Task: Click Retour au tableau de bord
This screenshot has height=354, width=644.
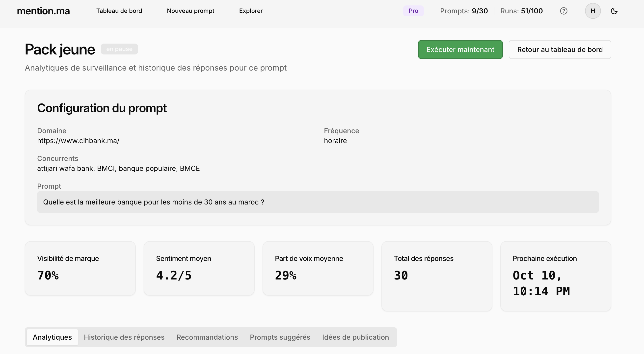Action: (x=560, y=50)
